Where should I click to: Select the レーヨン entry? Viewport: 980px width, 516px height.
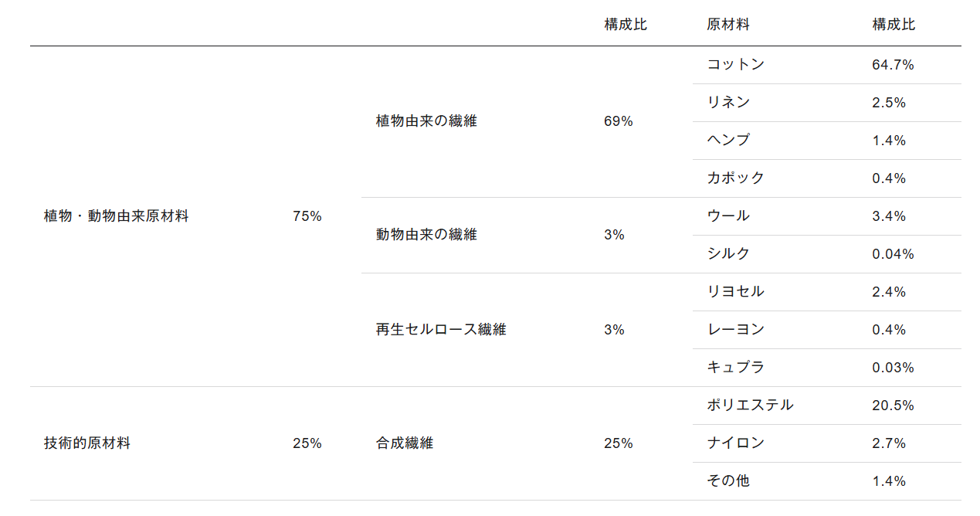pos(735,330)
